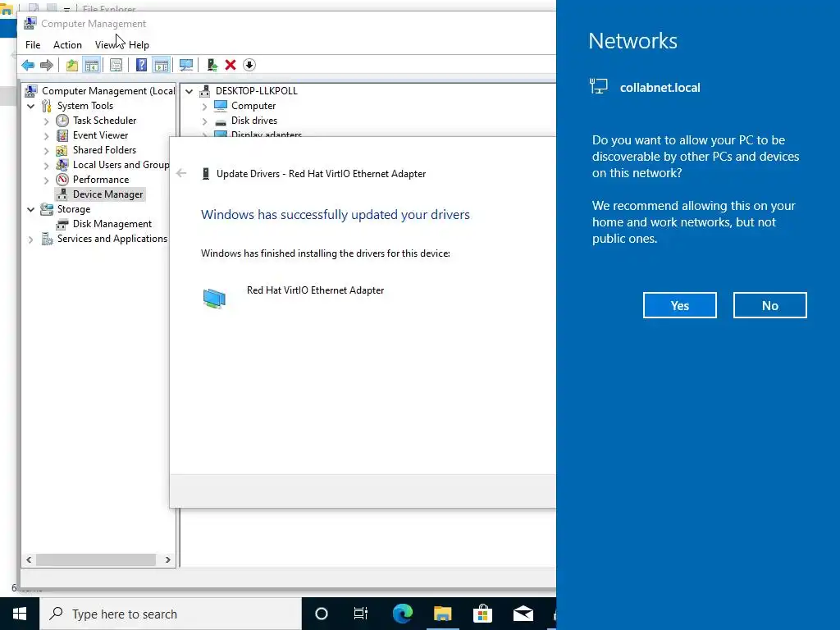Click left arrow of tree horizontal scrollbar

point(29,559)
